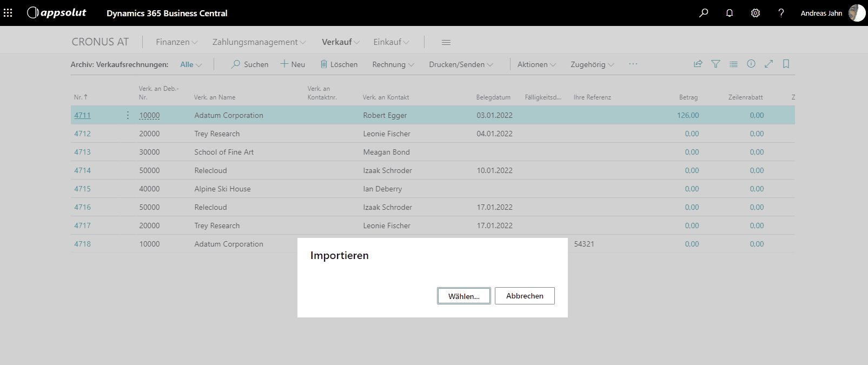The image size is (868, 365).
Task: Open the Drucken/Senden menu
Action: coord(461,64)
